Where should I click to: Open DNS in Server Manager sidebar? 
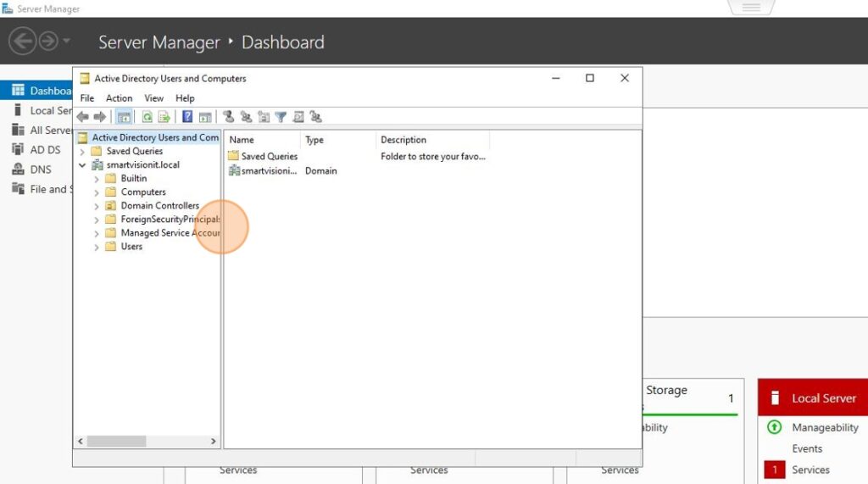36,170
